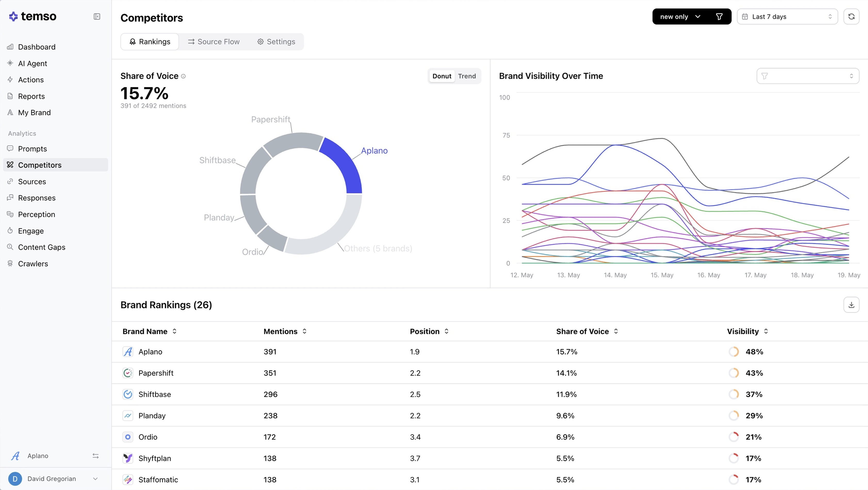Switch to Source Flow tab
868x490 pixels.
tap(214, 42)
